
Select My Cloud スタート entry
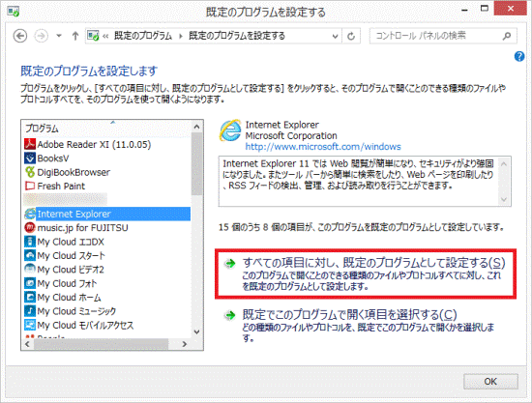tap(107, 255)
